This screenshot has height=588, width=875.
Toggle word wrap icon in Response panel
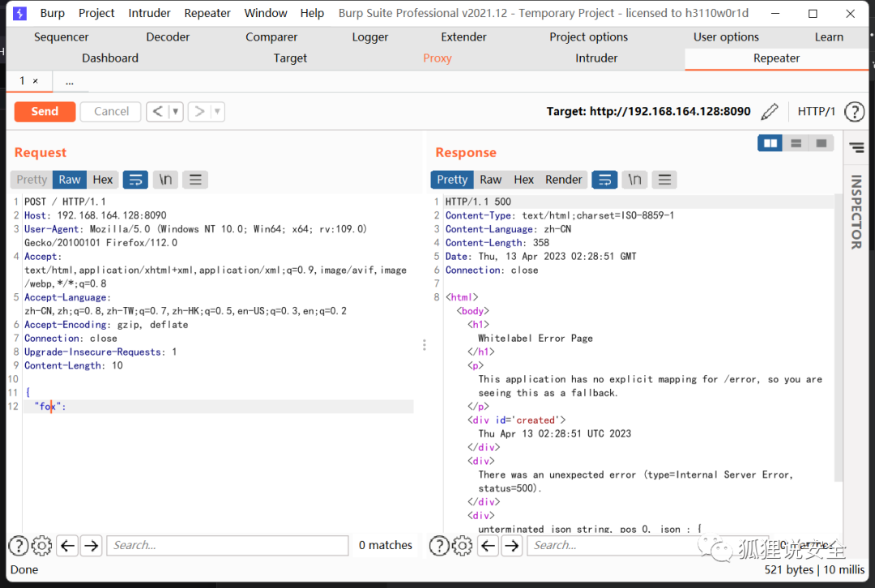point(605,180)
